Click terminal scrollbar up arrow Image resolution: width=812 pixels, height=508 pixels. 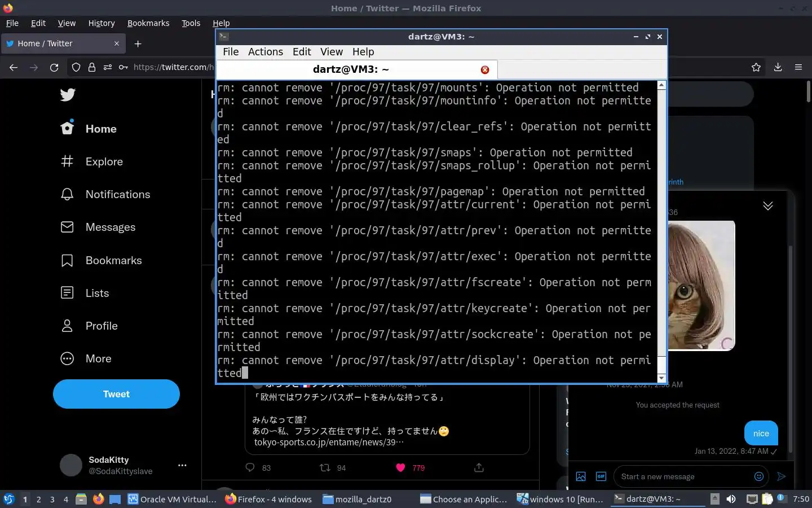pos(661,85)
